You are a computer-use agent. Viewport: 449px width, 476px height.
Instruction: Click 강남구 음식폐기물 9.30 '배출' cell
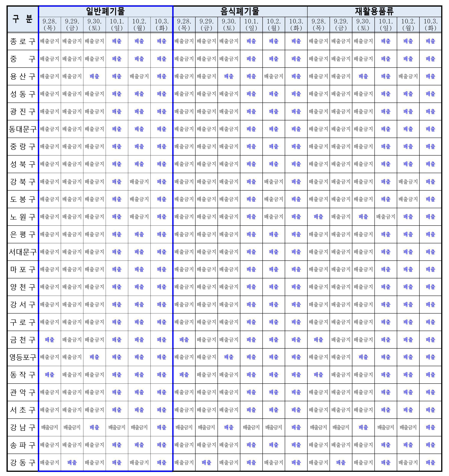click(229, 427)
